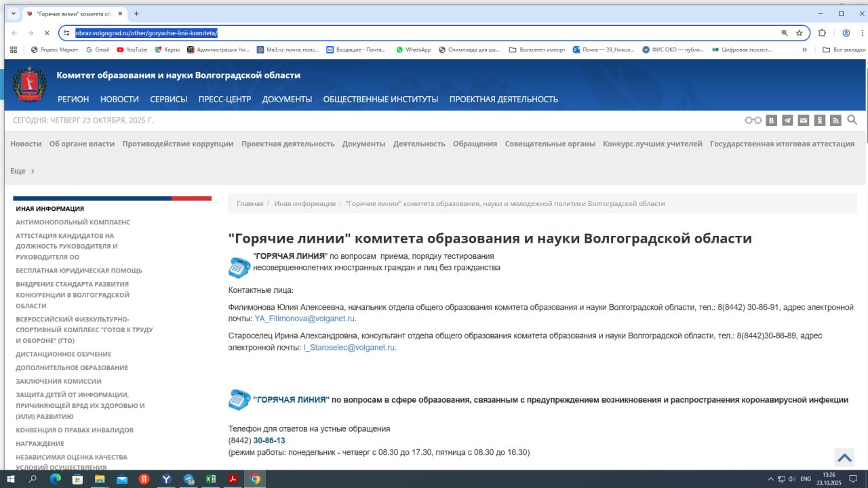The width and height of the screenshot is (868, 488).
Task: Open the VKontakte social icon
Action: click(771, 121)
